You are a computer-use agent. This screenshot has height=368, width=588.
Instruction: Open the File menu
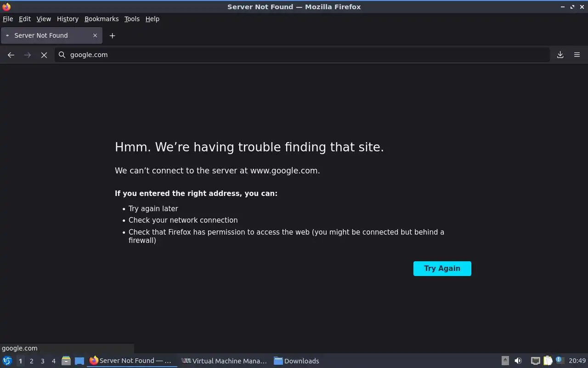pyautogui.click(x=8, y=19)
